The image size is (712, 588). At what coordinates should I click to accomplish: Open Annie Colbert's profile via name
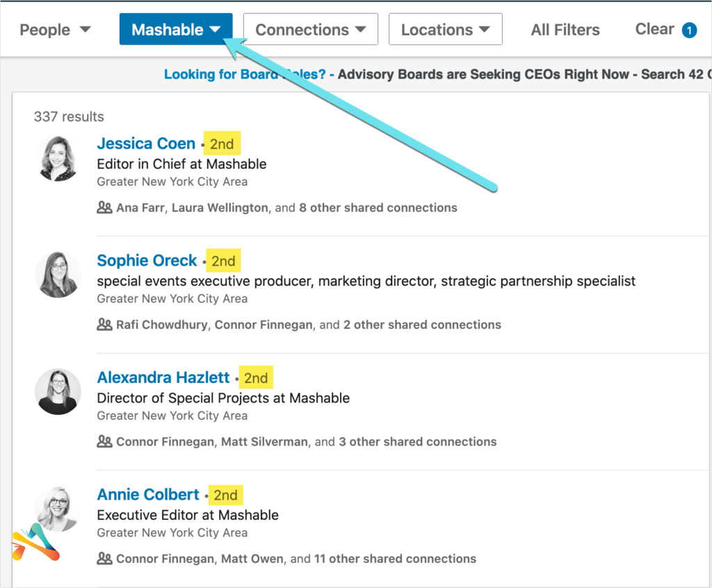(x=148, y=494)
